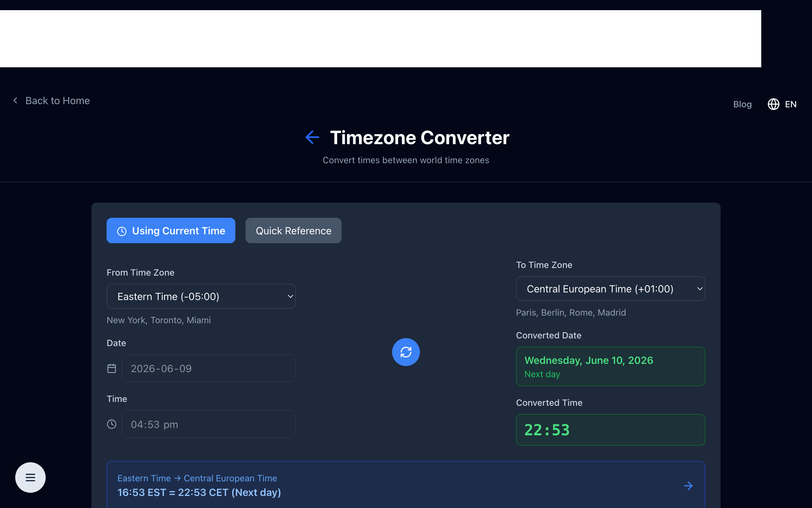The image size is (812, 508).
Task: Expand Central European Time dropdown chevron
Action: coord(700,289)
